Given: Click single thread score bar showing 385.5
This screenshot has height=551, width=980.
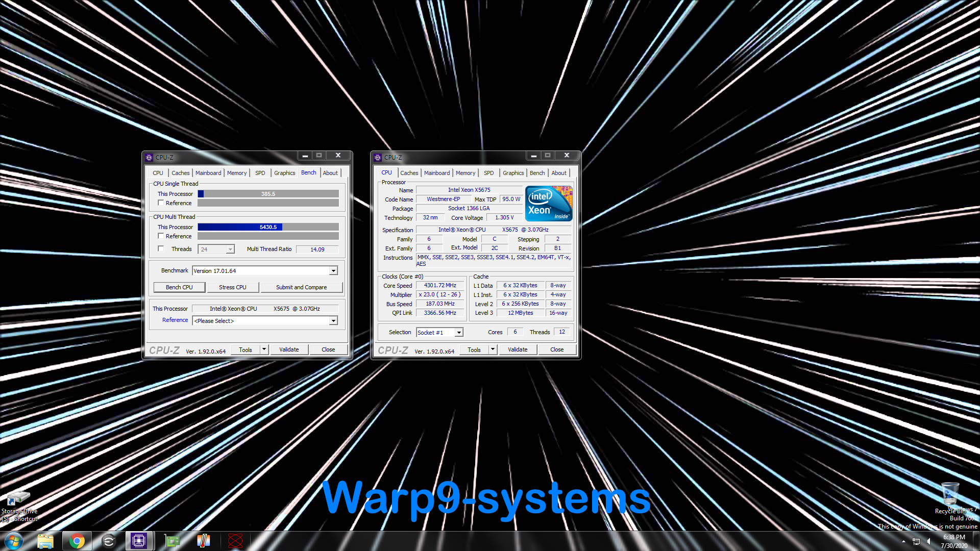Looking at the screenshot, I should point(268,194).
